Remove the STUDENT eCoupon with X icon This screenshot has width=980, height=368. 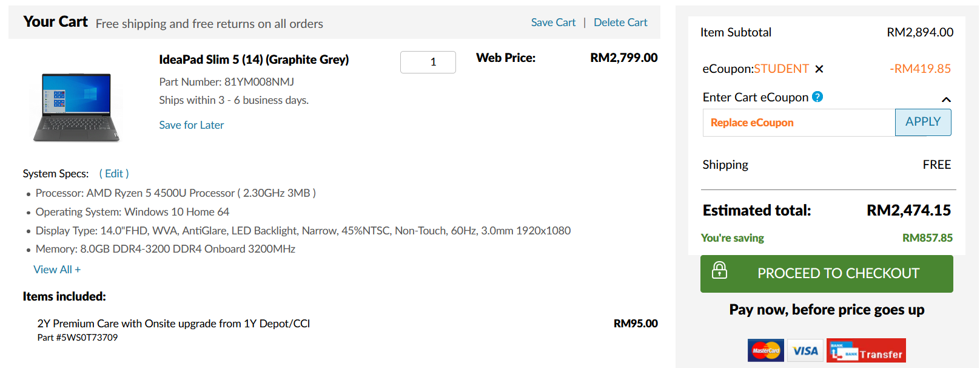pos(819,69)
